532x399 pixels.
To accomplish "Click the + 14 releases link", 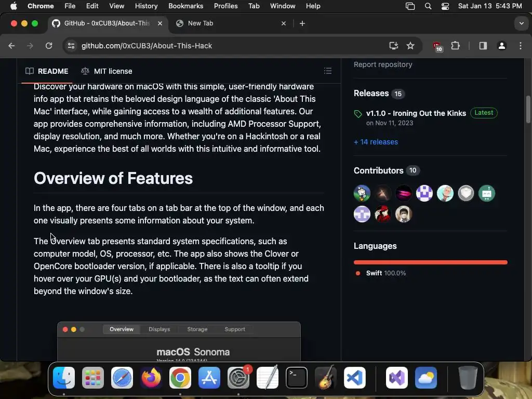I will tap(376, 142).
